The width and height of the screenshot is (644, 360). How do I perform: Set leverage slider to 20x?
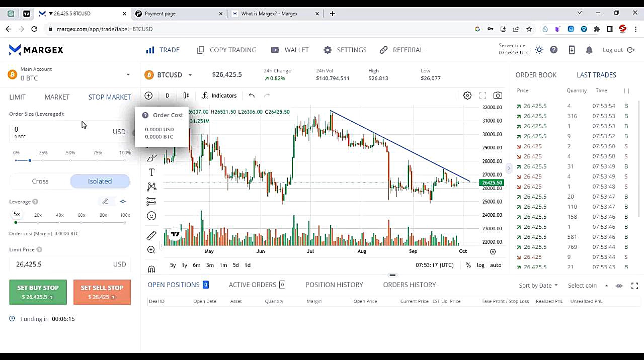point(38,222)
